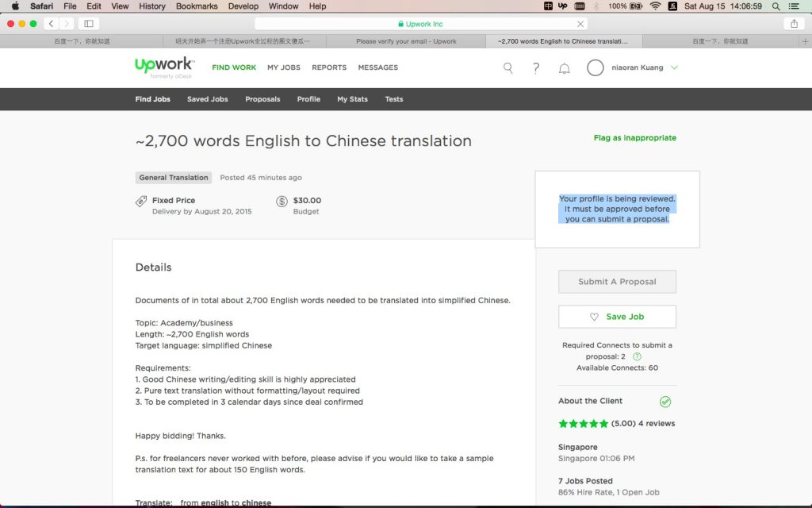812x508 pixels.
Task: Click the Upwork logo
Action: click(164, 67)
